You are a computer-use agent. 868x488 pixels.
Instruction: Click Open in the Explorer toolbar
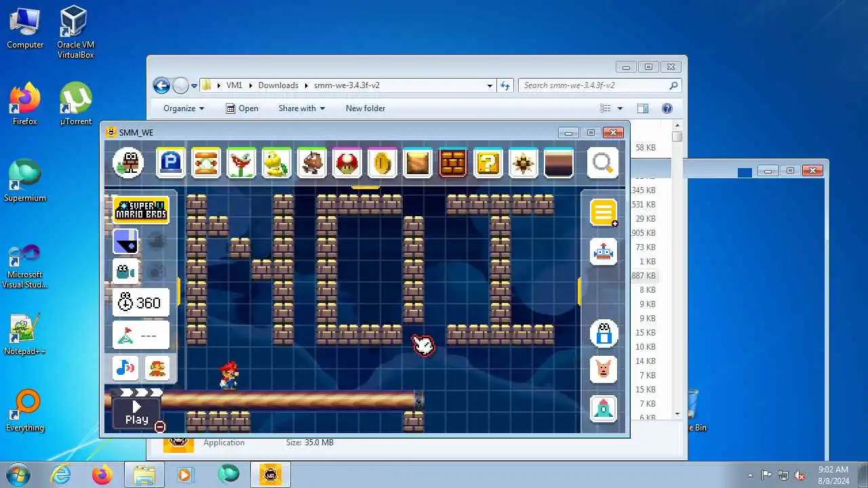[241, 108]
